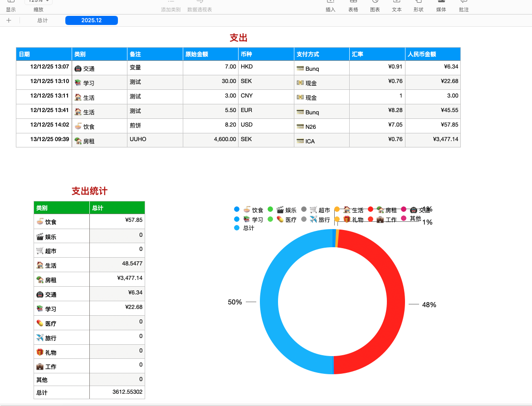Select the 支出统计 table title
The height and width of the screenshot is (406, 532).
tap(89, 191)
